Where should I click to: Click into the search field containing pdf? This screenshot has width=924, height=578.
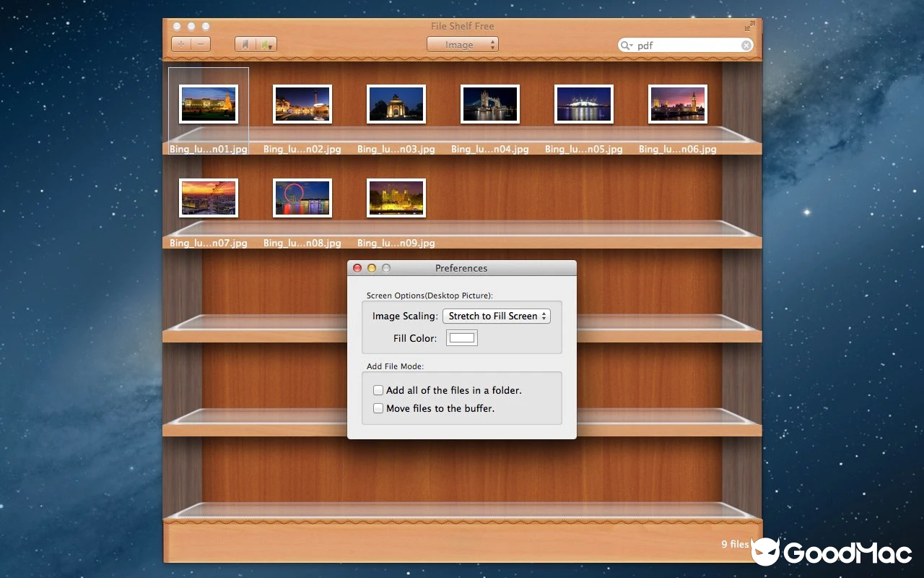pos(686,46)
